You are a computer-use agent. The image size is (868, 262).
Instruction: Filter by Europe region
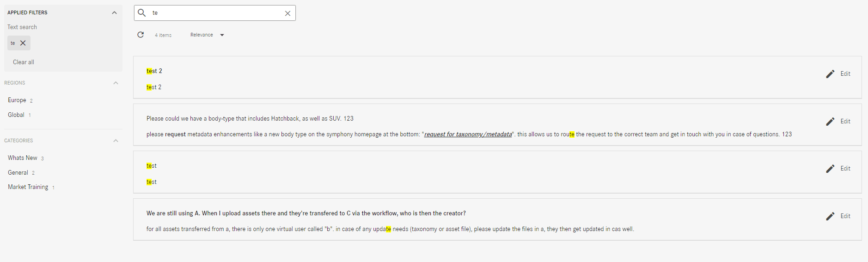[17, 100]
